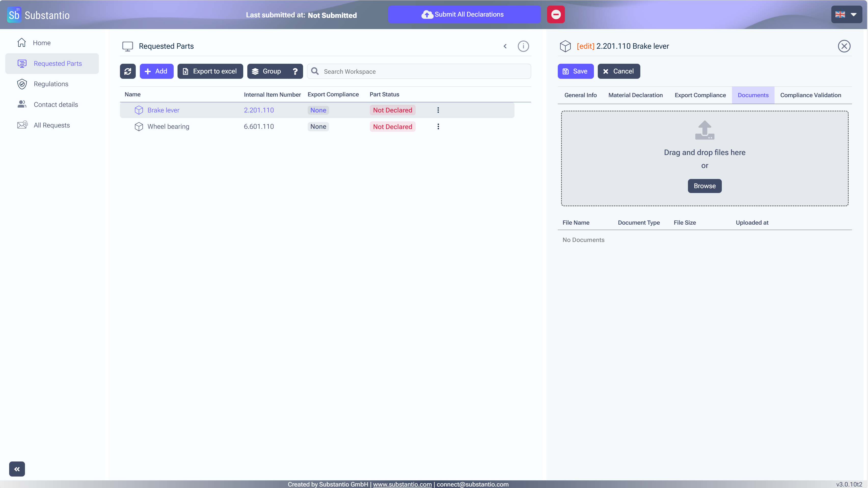
Task: Click the red stop/minus icon in header
Action: [x=556, y=15]
